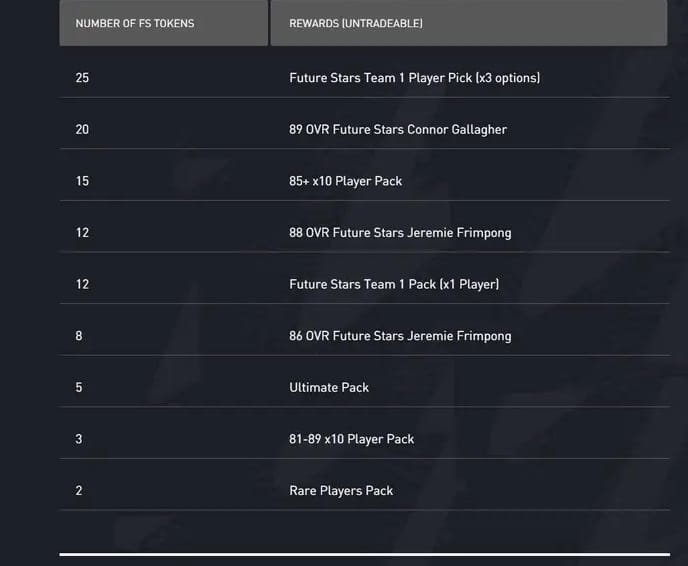Click 89 OVR Future Stars Connor Gallagher
This screenshot has width=688, height=566.
(398, 130)
